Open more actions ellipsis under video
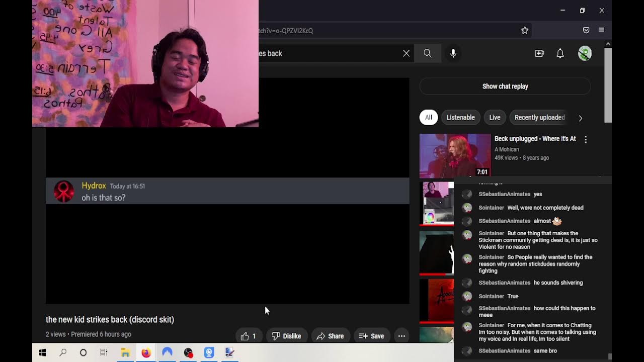This screenshot has width=644, height=362. [401, 336]
